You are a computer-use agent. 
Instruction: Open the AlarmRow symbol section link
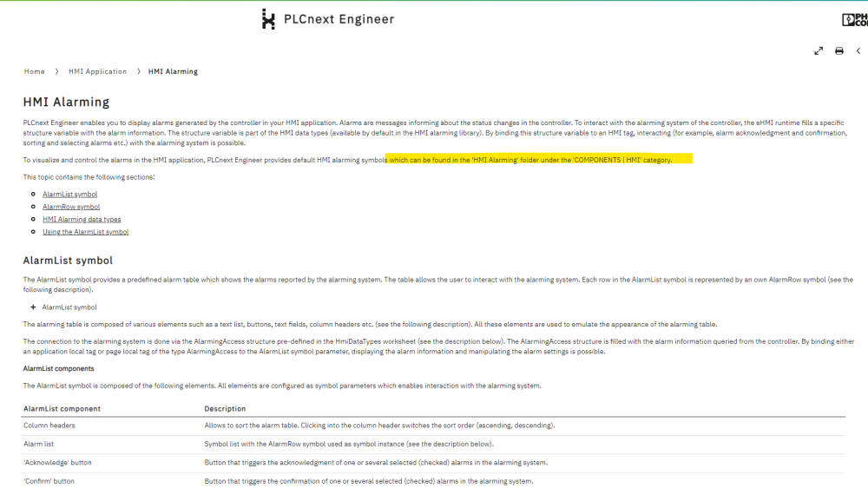71,207
